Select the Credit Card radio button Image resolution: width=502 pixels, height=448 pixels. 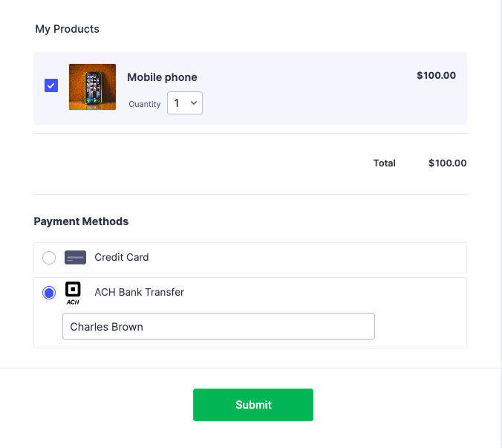pyautogui.click(x=49, y=258)
